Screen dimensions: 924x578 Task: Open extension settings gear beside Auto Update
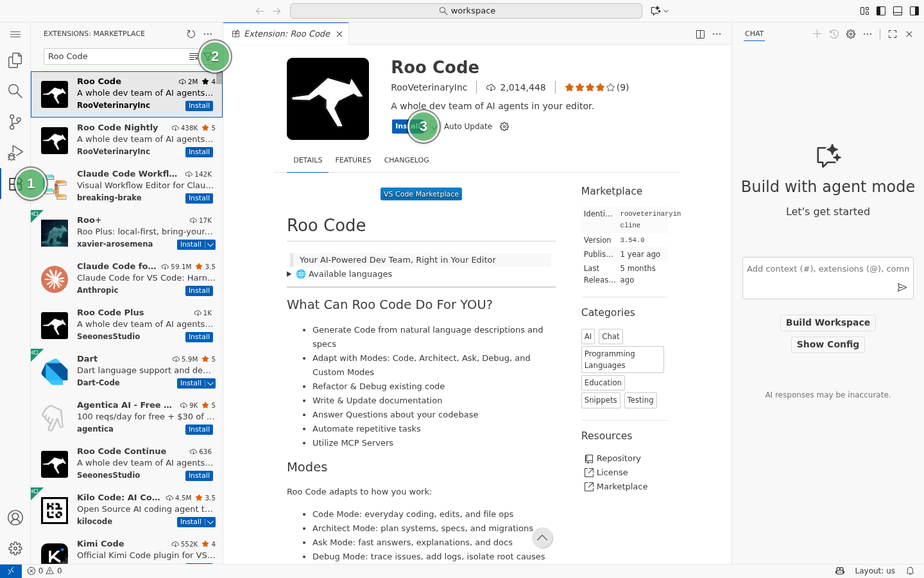(x=504, y=127)
